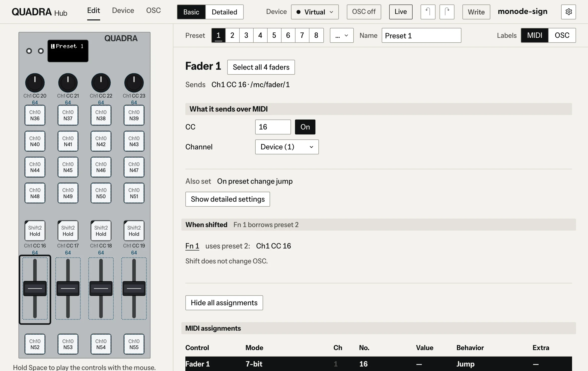Select pad Ch10 N55
Screen dimensions: 588x371
point(134,344)
